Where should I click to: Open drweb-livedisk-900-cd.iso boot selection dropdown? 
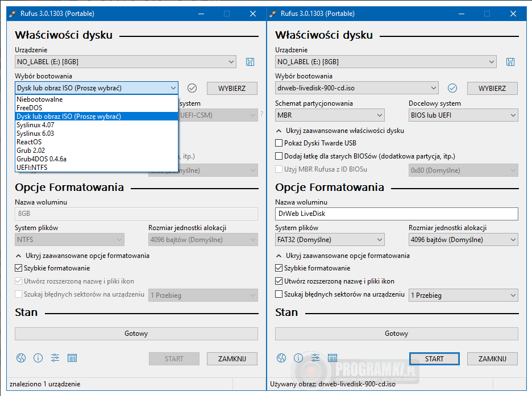point(356,88)
